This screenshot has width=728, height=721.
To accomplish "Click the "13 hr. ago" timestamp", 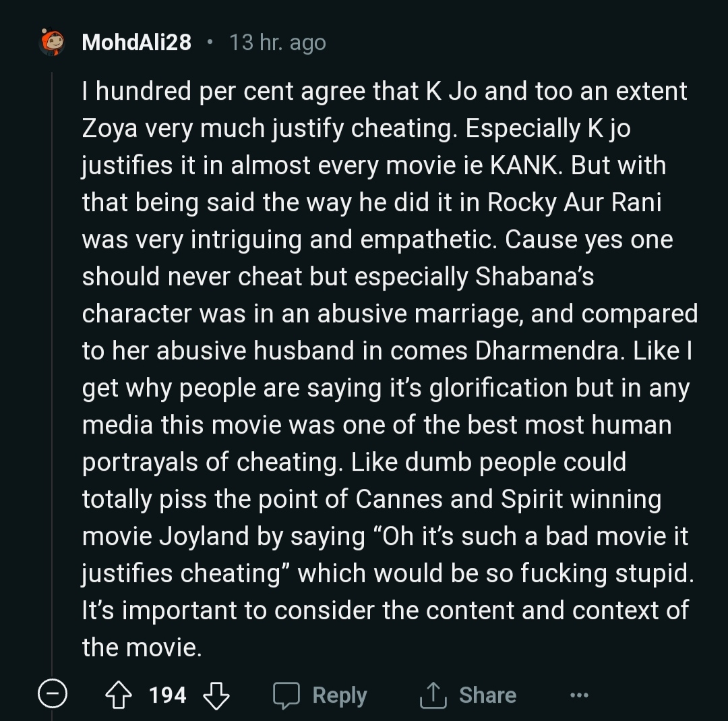I will pyautogui.click(x=277, y=42).
